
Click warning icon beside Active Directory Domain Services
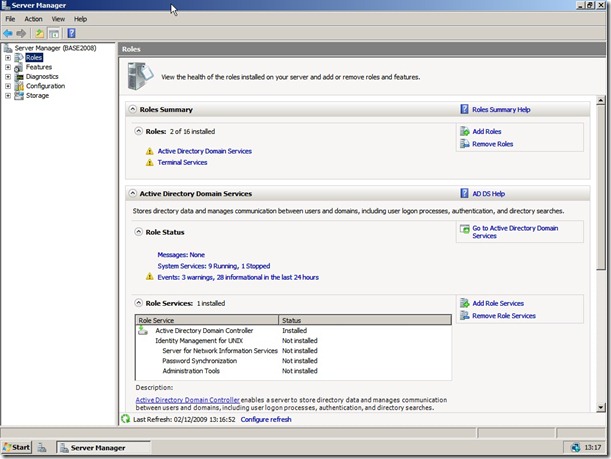[150, 151]
